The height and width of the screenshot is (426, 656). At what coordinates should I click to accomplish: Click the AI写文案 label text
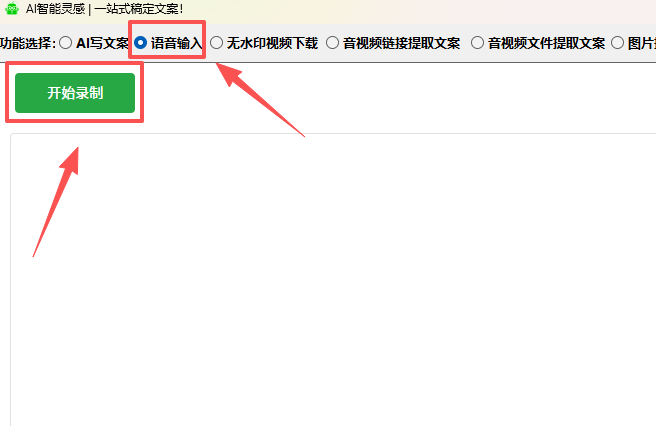pyautogui.click(x=102, y=43)
